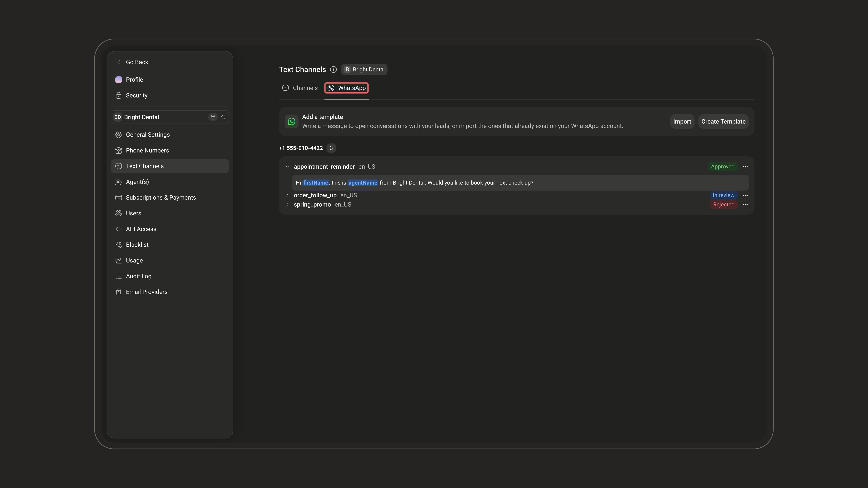This screenshot has width=868, height=488.
Task: Collapse the appointment_reminder template
Action: [287, 167]
